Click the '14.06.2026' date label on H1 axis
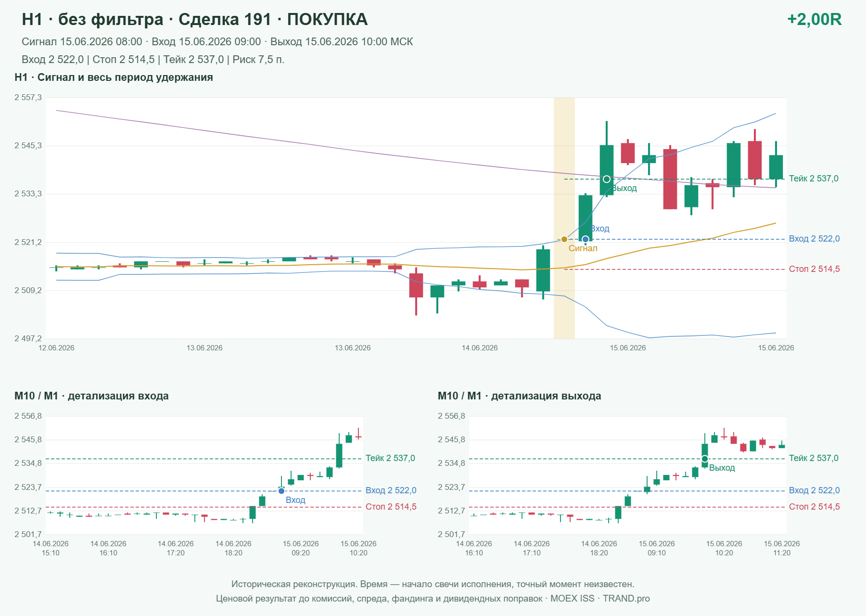The image size is (866, 616). [480, 348]
